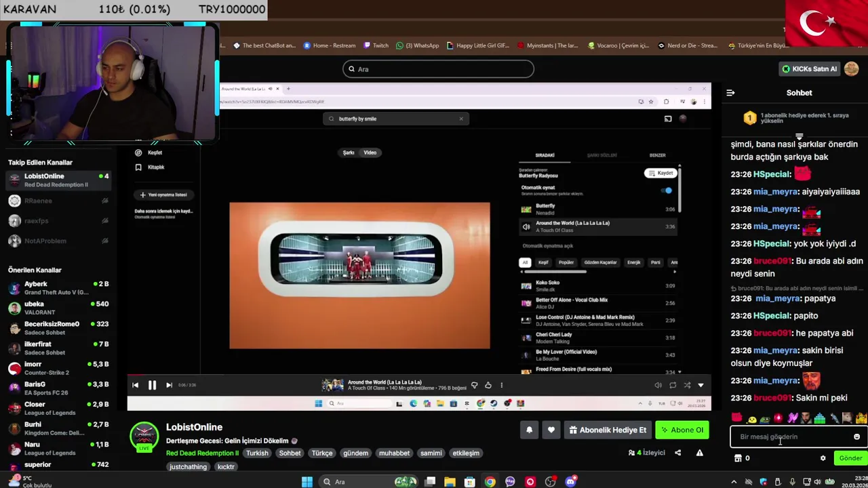This screenshot has height=488, width=868.
Task: Open imorr channel in recommended list
Action: click(x=58, y=368)
